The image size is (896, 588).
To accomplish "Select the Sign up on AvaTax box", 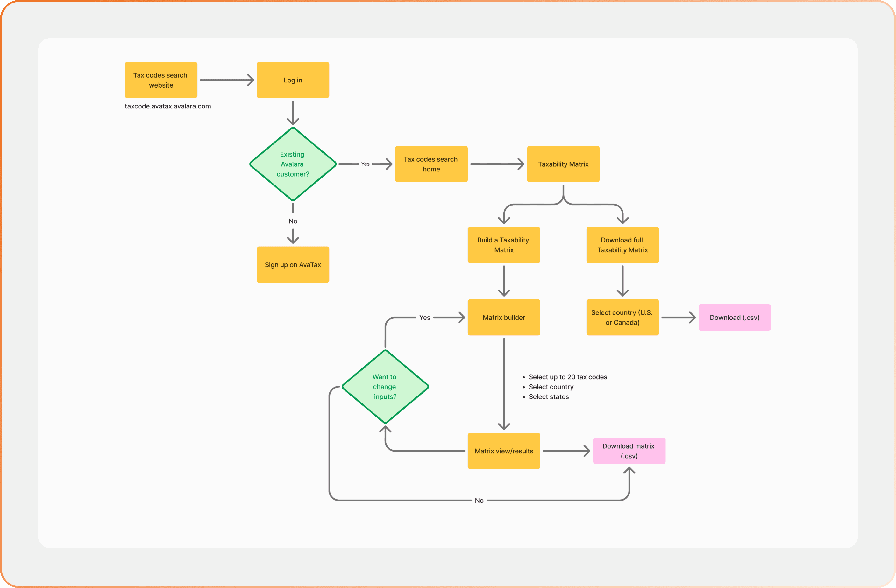I will click(293, 264).
